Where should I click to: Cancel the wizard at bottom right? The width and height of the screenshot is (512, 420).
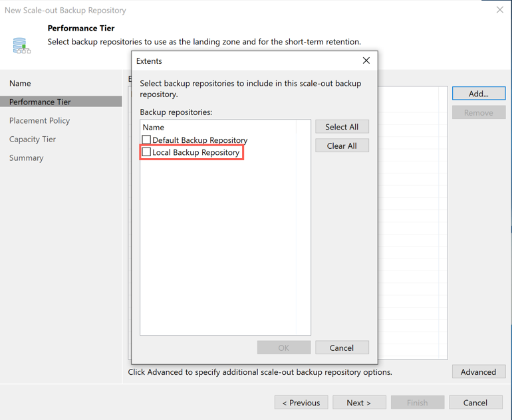(x=475, y=403)
